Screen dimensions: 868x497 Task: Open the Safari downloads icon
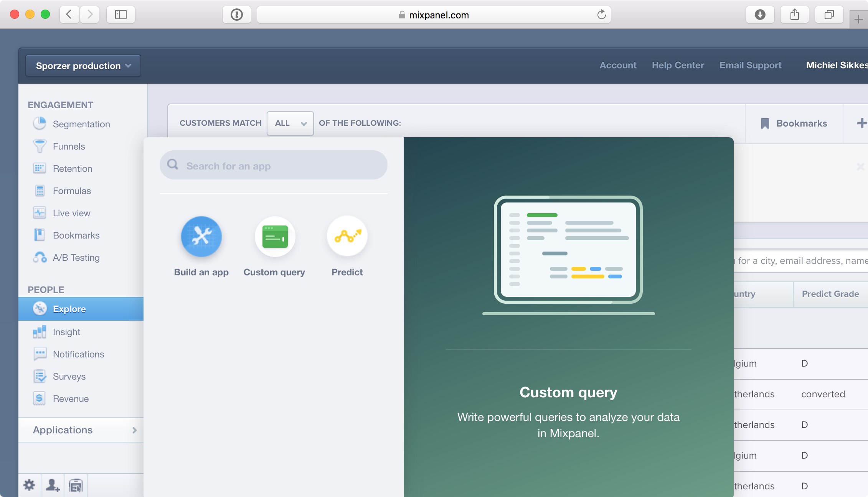click(760, 15)
